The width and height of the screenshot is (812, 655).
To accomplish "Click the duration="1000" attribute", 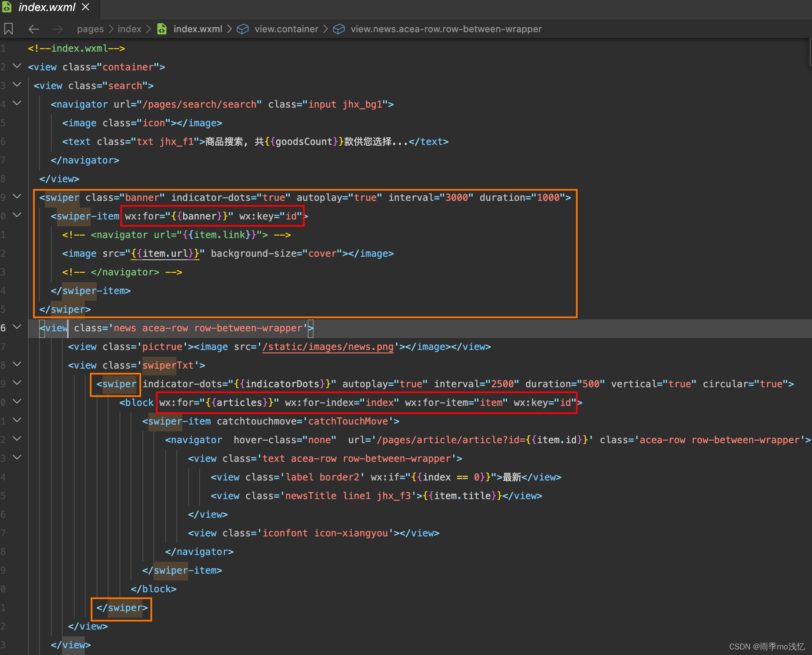I will click(x=523, y=197).
